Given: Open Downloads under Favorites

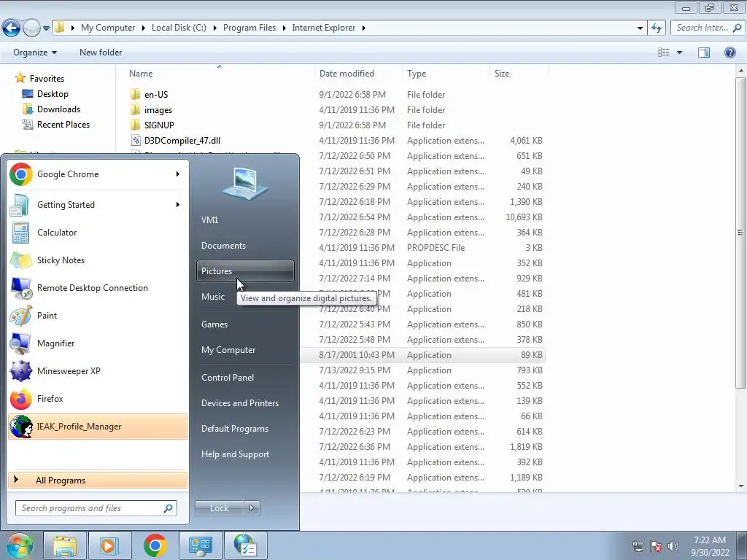Looking at the screenshot, I should tap(58, 109).
